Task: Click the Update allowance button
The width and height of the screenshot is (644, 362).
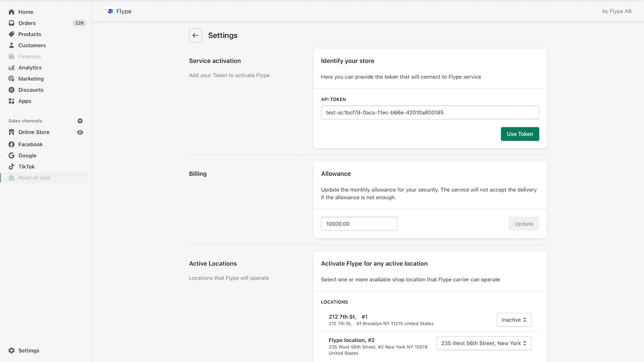Action: [x=523, y=224]
